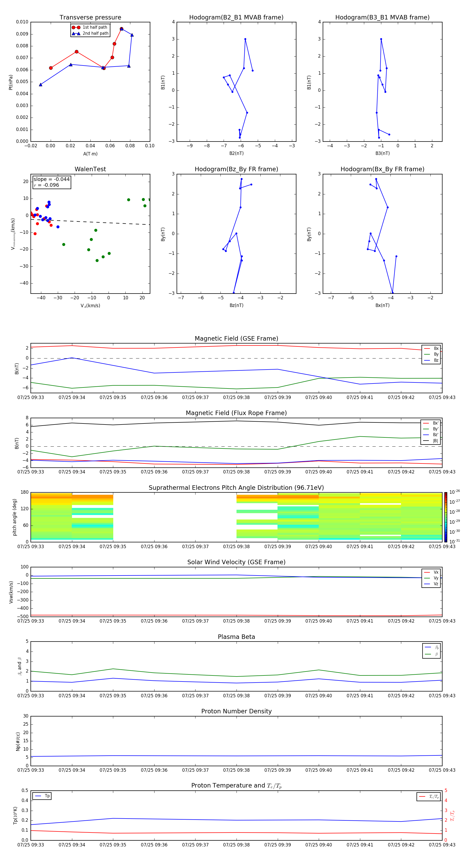473x868 pixels.
Task: Select the β legend entry below βp
Action: pos(431,654)
